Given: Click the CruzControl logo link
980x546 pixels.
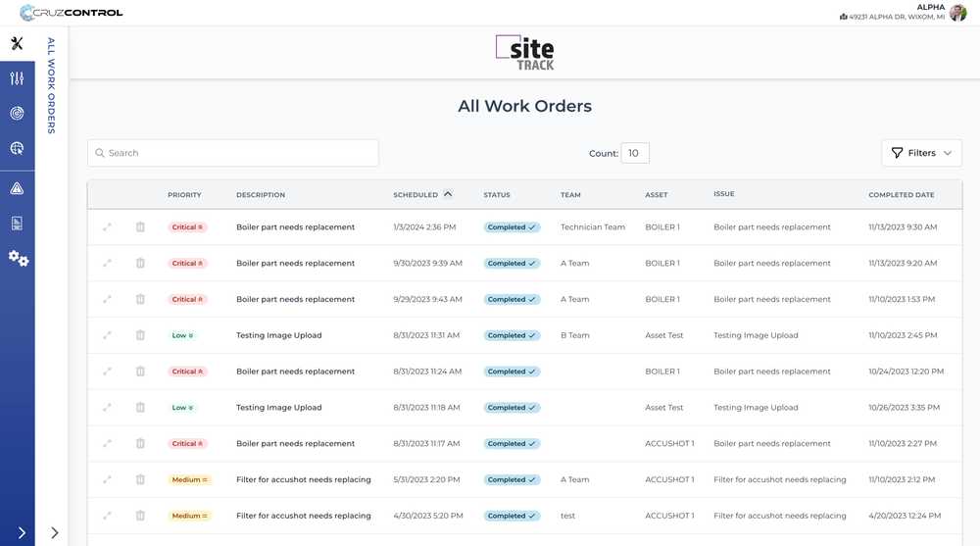Looking at the screenshot, I should pos(72,13).
